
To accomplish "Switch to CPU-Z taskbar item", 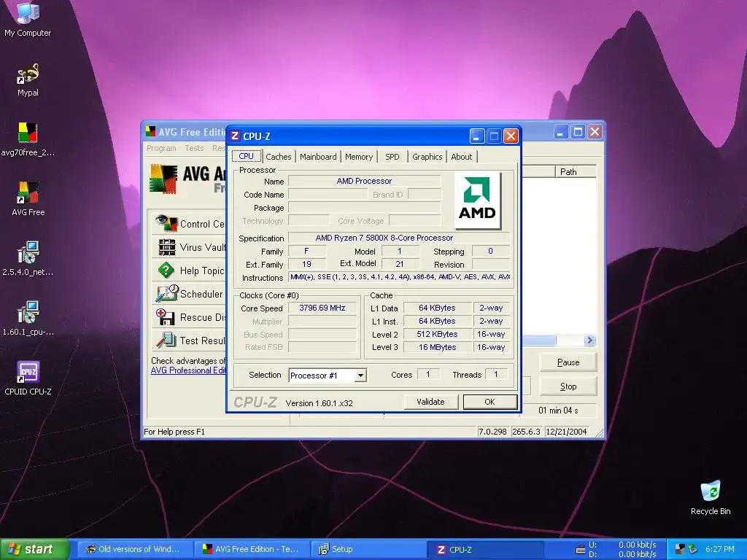I will [x=486, y=549].
